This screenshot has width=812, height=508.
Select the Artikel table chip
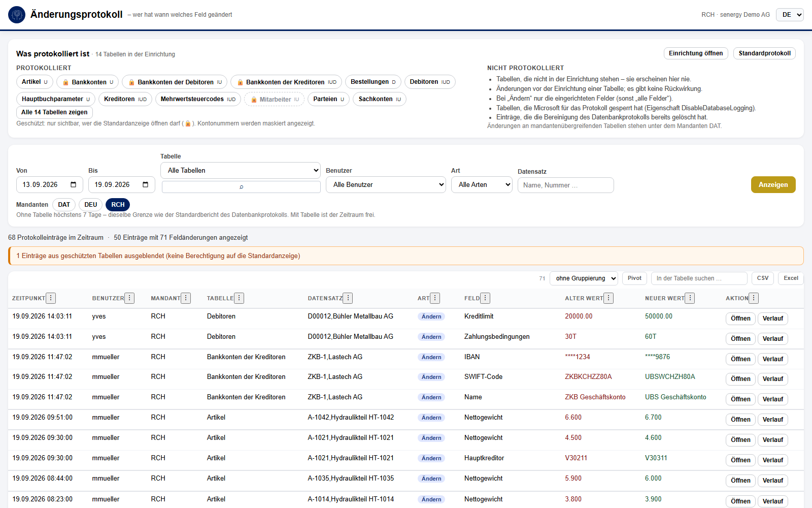[x=35, y=82]
